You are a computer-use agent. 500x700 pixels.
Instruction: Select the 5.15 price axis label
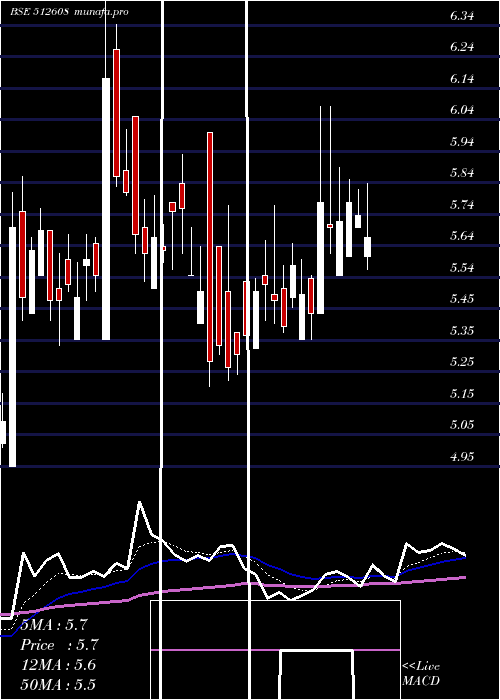pyautogui.click(x=462, y=394)
